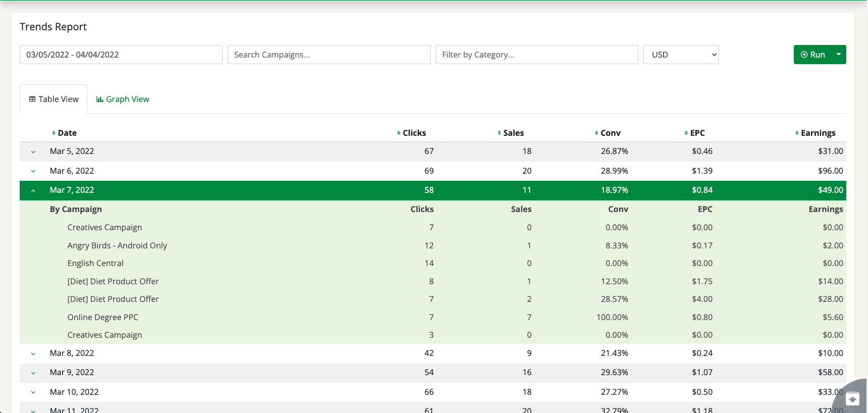Select the Table View tab
Viewport: 868px width, 413px height.
point(54,99)
